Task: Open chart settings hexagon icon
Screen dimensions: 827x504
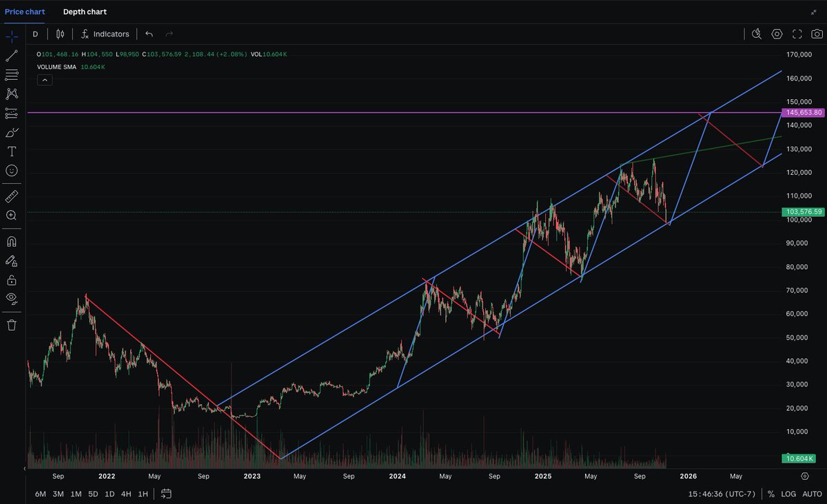Action: [777, 34]
